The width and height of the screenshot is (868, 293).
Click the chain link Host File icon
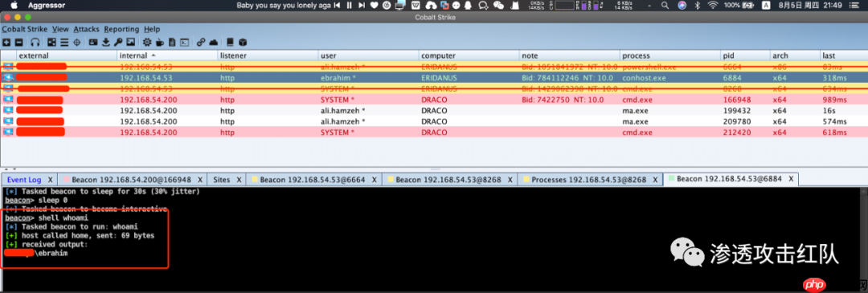pos(201,42)
